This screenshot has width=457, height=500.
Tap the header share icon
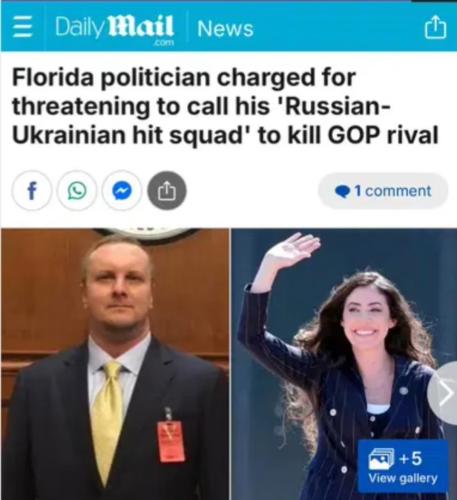click(x=435, y=28)
